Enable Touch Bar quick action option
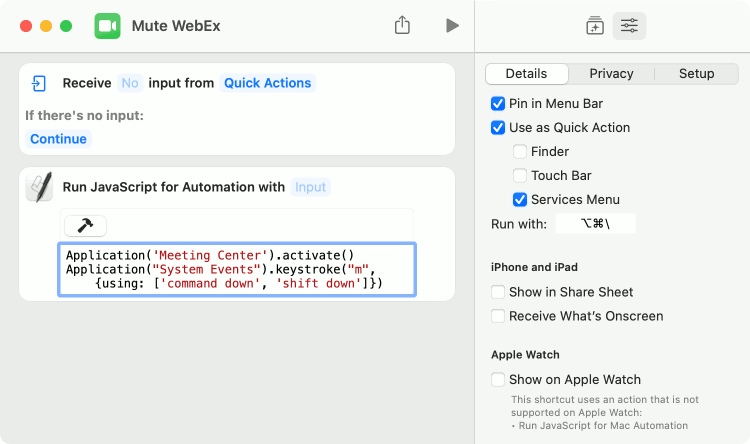 click(520, 176)
